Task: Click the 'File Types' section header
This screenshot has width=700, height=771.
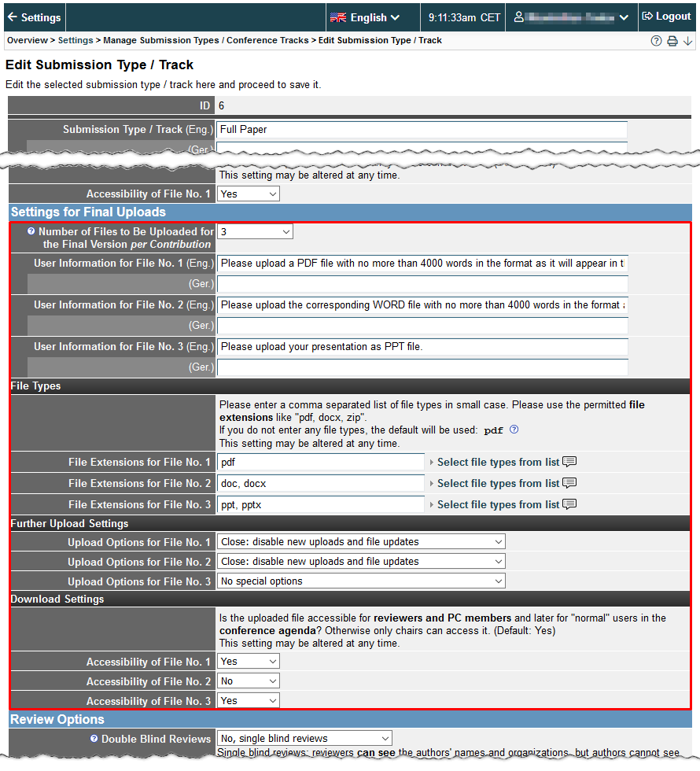Action: [x=350, y=386]
